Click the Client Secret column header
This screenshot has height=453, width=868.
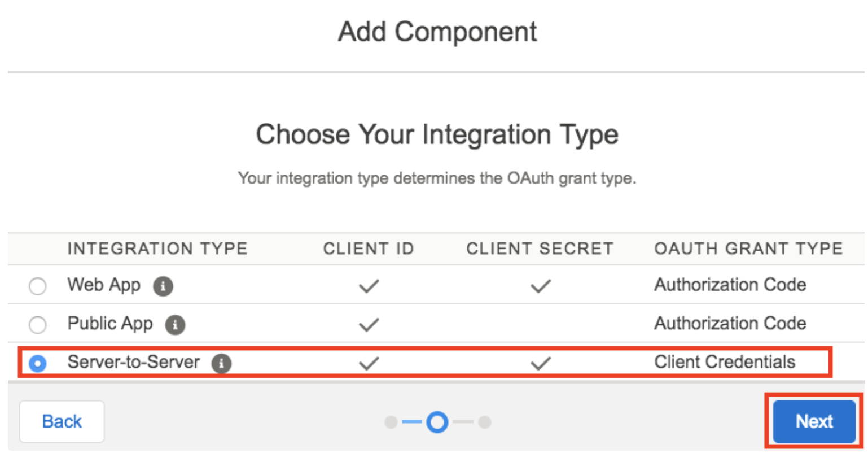coord(540,249)
